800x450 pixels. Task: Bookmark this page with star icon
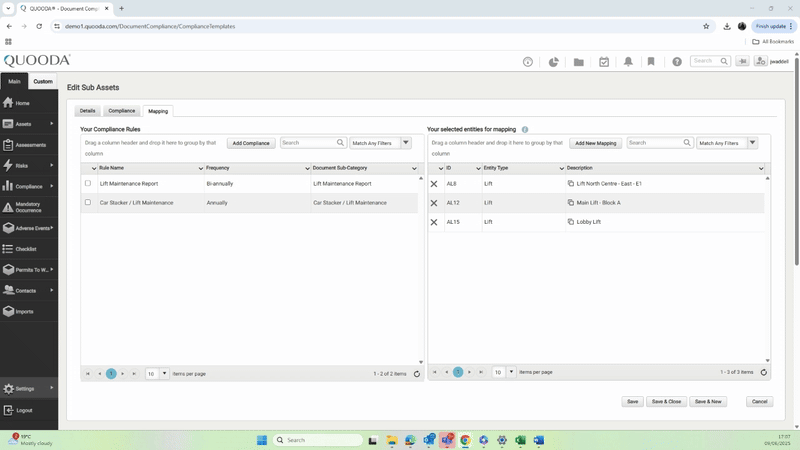(x=706, y=26)
